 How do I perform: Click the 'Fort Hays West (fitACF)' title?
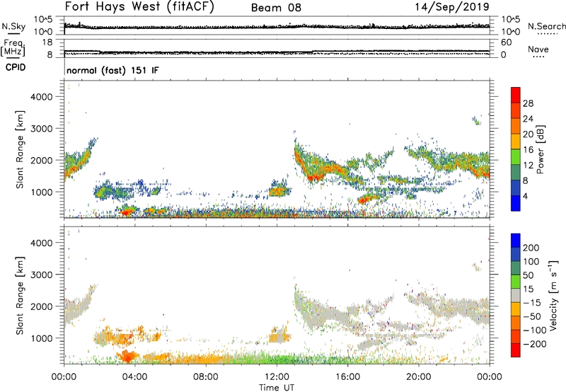pyautogui.click(x=139, y=7)
